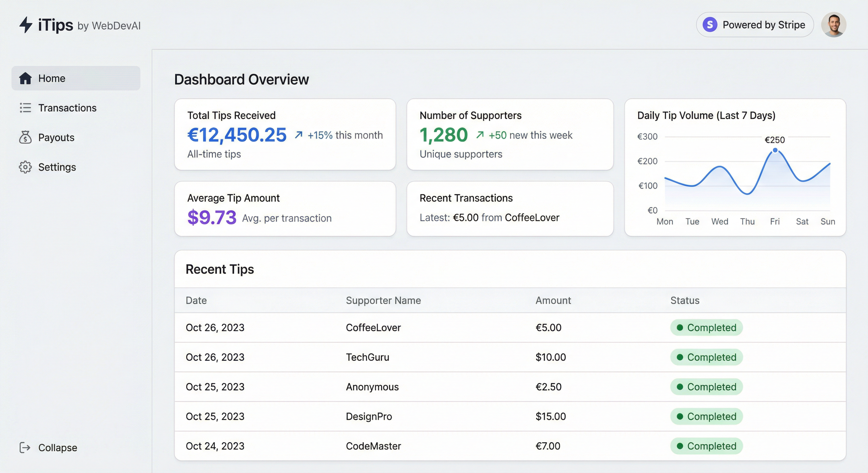
Task: Open the user profile avatar
Action: tap(833, 25)
